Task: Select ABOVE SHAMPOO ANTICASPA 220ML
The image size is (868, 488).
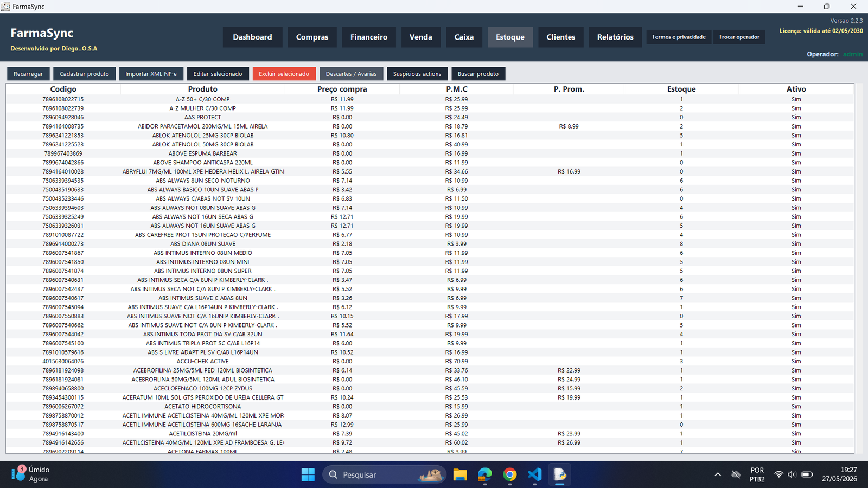Action: point(430,163)
